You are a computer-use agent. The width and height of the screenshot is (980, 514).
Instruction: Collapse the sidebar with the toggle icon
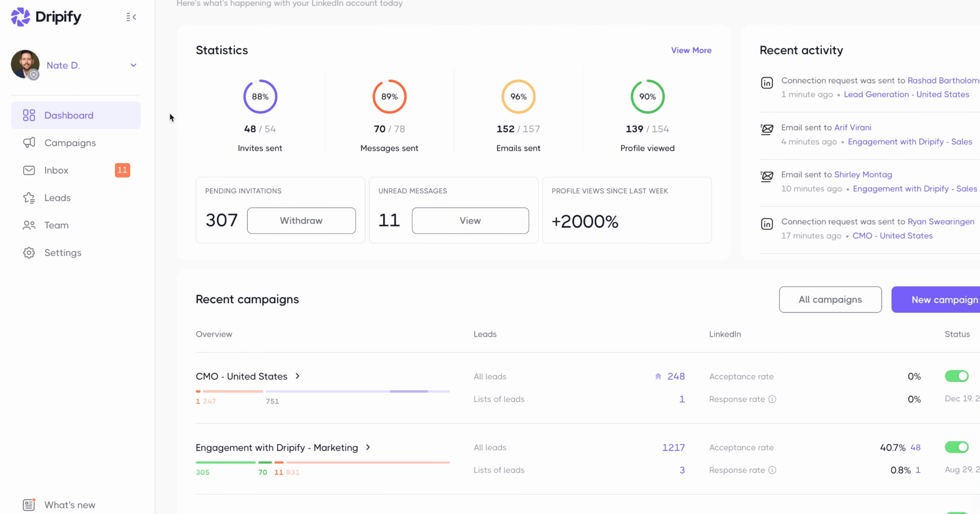coord(131,17)
